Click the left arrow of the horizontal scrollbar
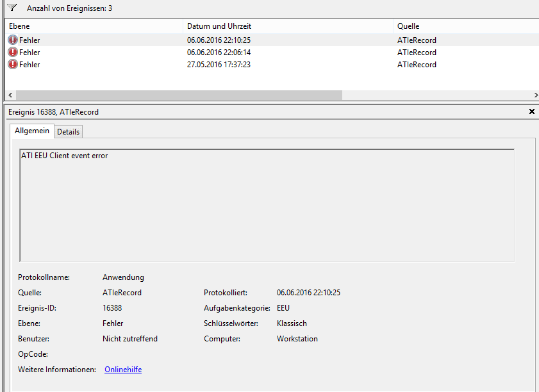The width and height of the screenshot is (539, 392). [x=9, y=95]
